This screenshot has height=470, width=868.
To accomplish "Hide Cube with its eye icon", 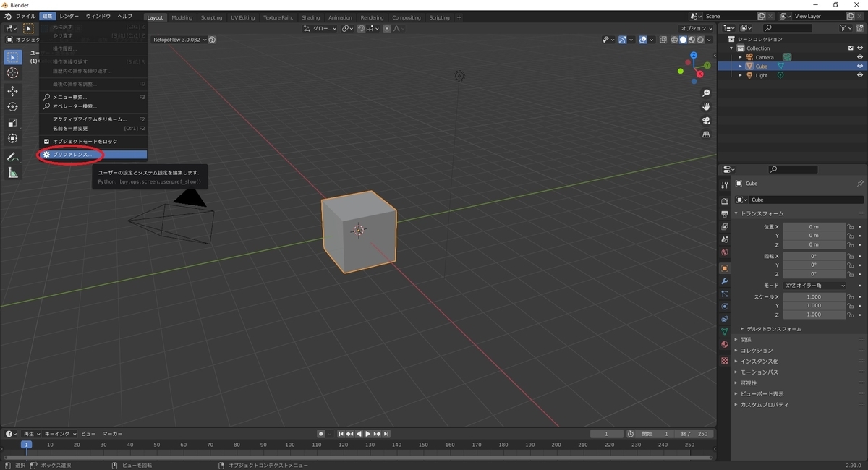I will (x=860, y=67).
